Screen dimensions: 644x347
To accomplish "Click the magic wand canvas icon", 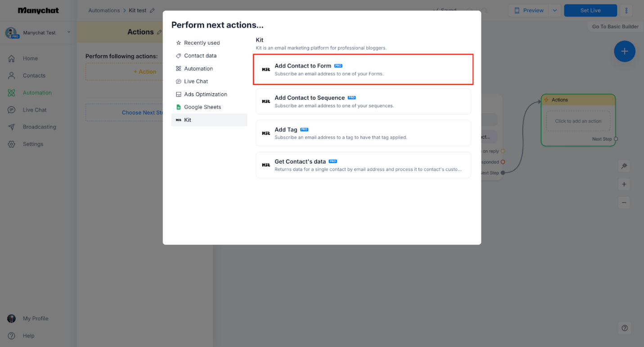I will coord(624,166).
